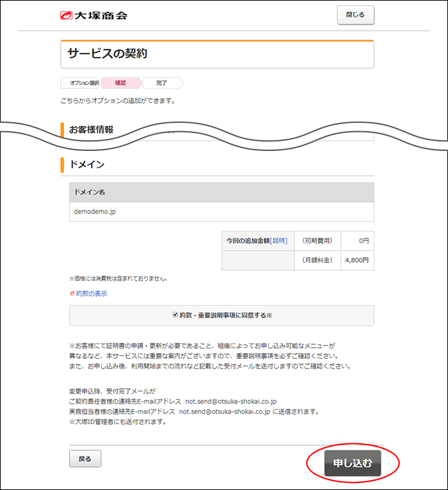
Task: Click the ※大塚ID管理者にも送付されます note
Action: [118, 422]
